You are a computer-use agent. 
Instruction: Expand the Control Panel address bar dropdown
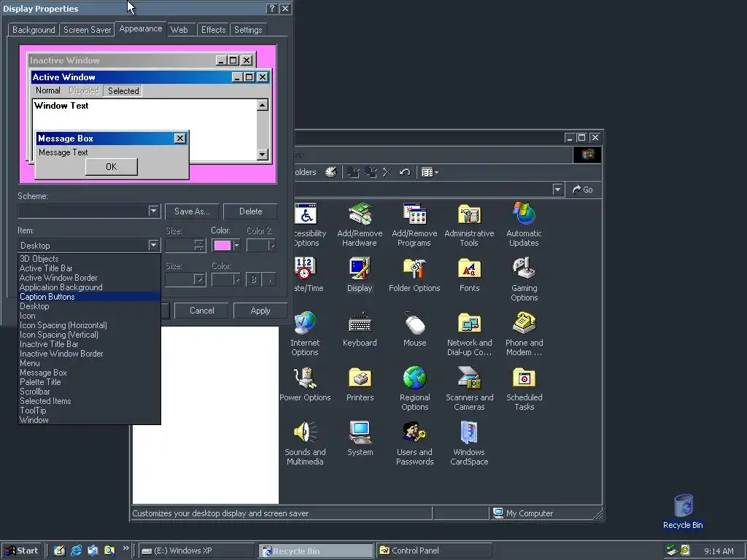[557, 190]
